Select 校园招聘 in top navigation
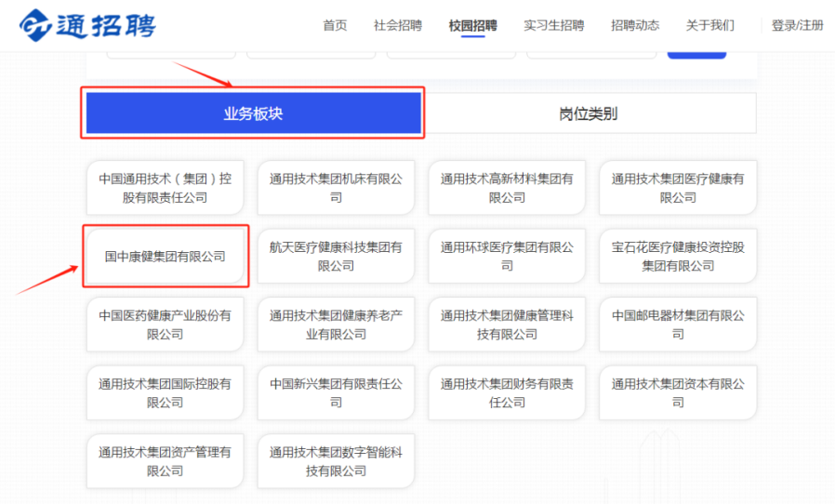Image resolution: width=835 pixels, height=504 pixels. coord(472,25)
